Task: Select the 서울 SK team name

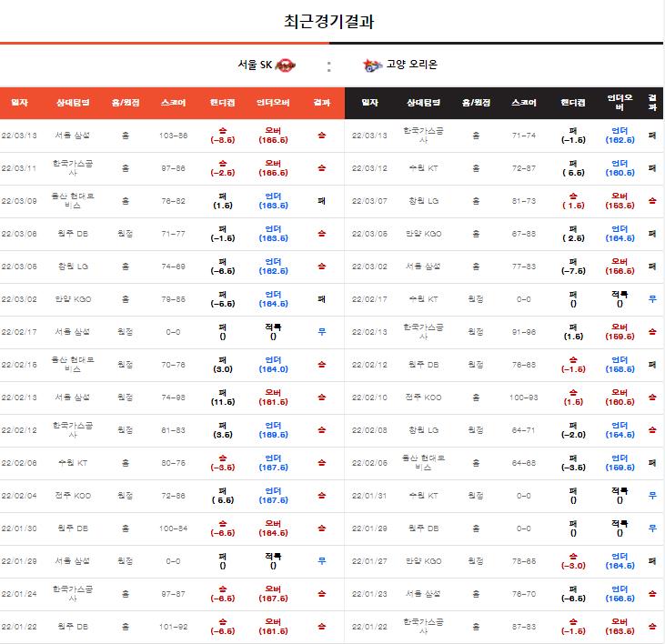Action: 255,65
